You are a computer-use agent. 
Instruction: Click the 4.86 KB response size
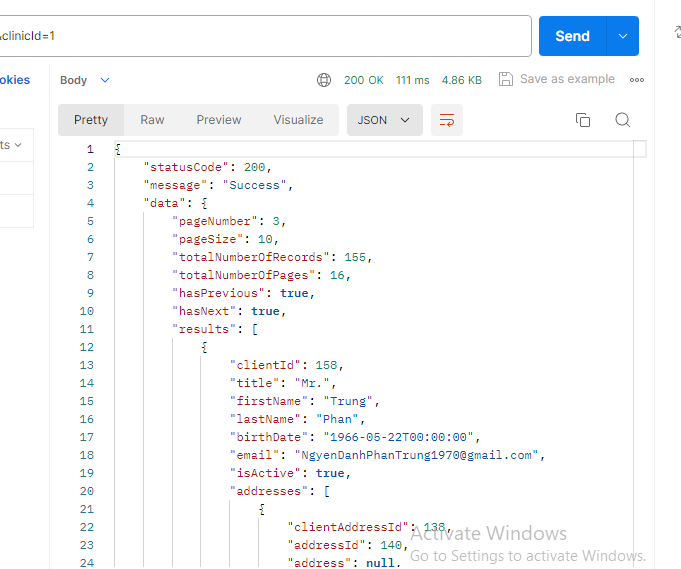pyautogui.click(x=462, y=80)
